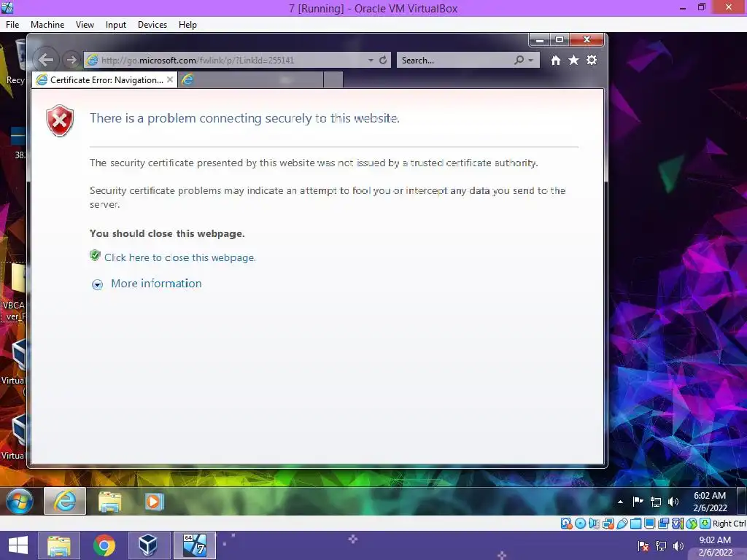
Task: Open the address bar autocomplete dropdown arrow
Action: tap(371, 61)
